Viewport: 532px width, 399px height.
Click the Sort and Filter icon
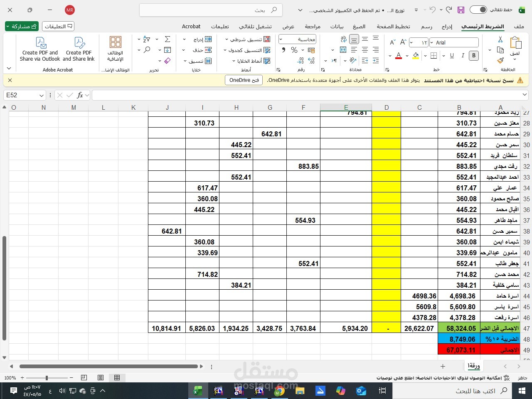click(146, 39)
